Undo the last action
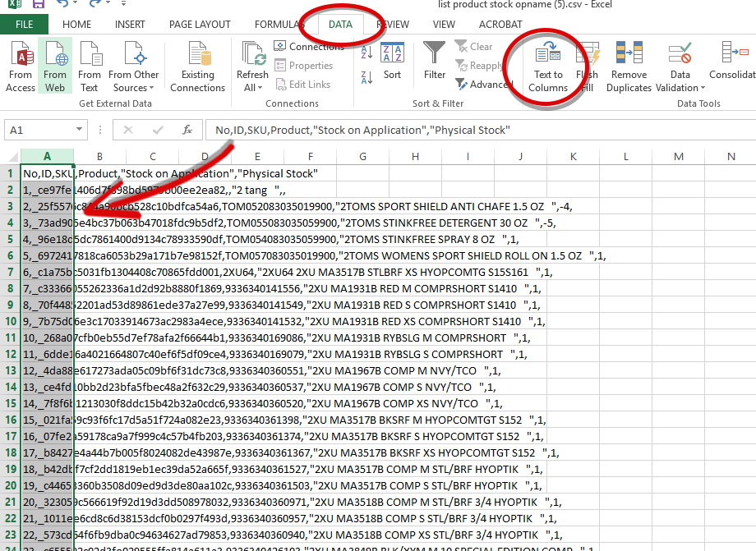This screenshot has height=551, width=756. pos(62,4)
